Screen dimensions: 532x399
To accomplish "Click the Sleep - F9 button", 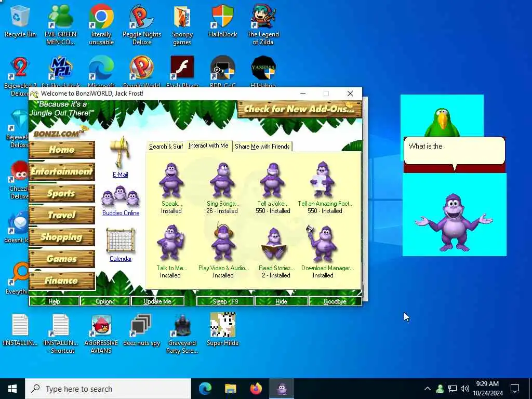I will (x=225, y=301).
